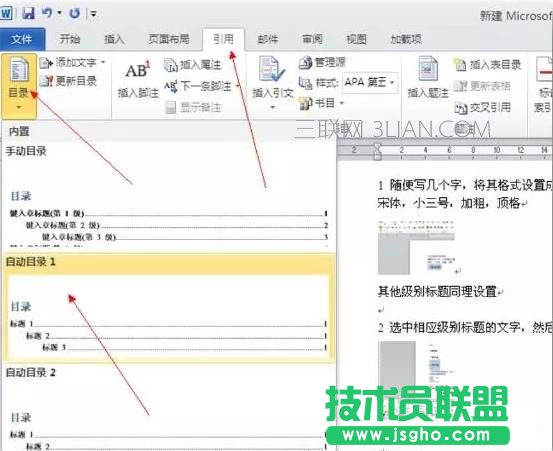Open Customize Quick Access Toolbar dropdown
Screen dimensions: 553x451
(x=93, y=14)
